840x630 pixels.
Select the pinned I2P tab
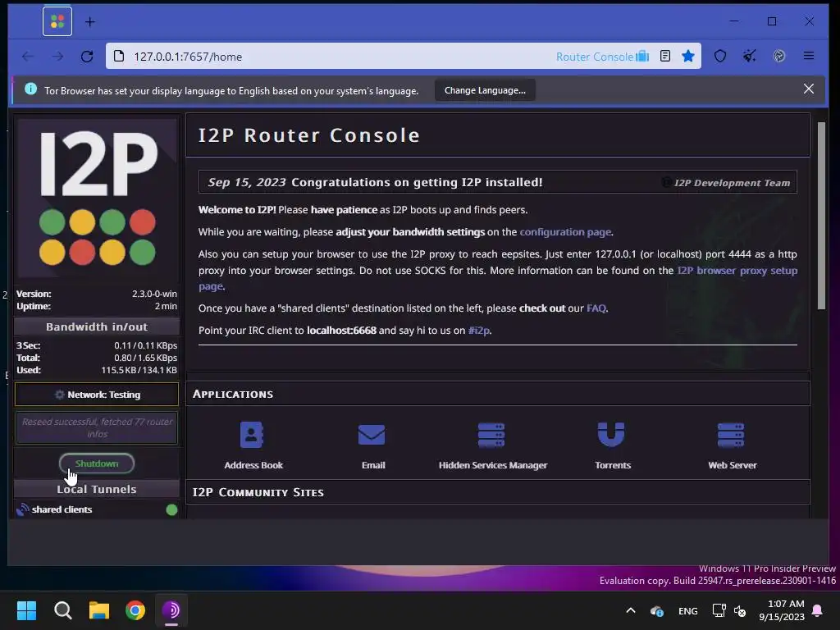point(57,21)
